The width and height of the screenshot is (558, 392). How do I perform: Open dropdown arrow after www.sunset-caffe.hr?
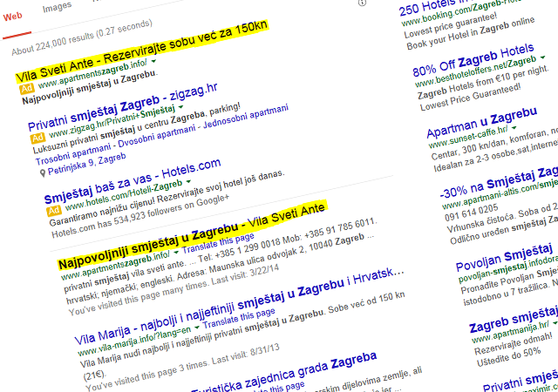[514, 127]
